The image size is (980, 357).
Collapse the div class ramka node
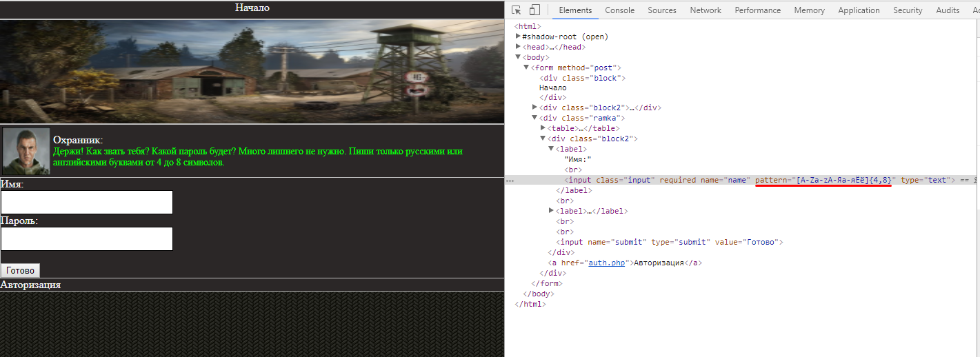[x=535, y=118]
